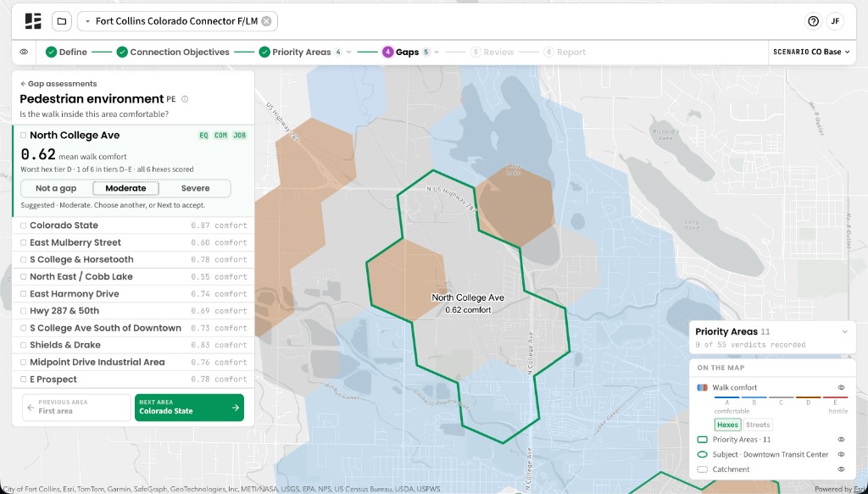868x494 pixels.
Task: Select Moderate verdict
Action: pos(125,188)
